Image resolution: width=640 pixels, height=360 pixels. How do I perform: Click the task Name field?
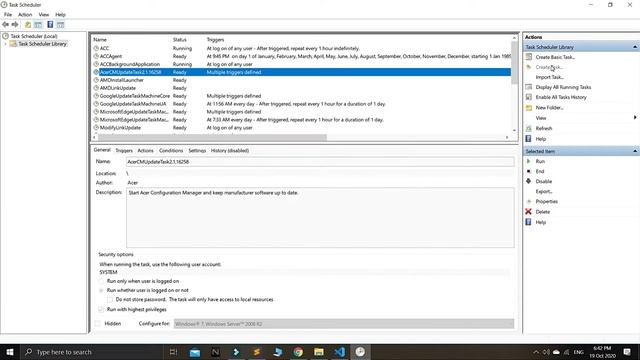pos(320,162)
